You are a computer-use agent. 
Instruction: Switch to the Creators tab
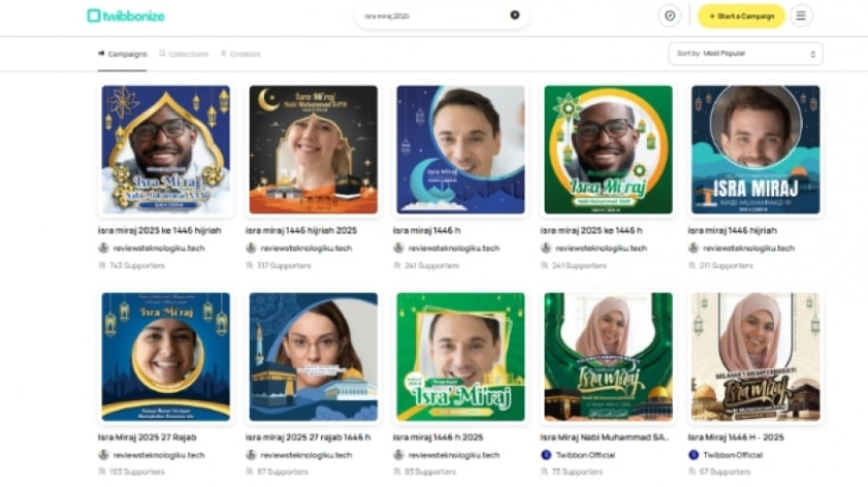240,54
